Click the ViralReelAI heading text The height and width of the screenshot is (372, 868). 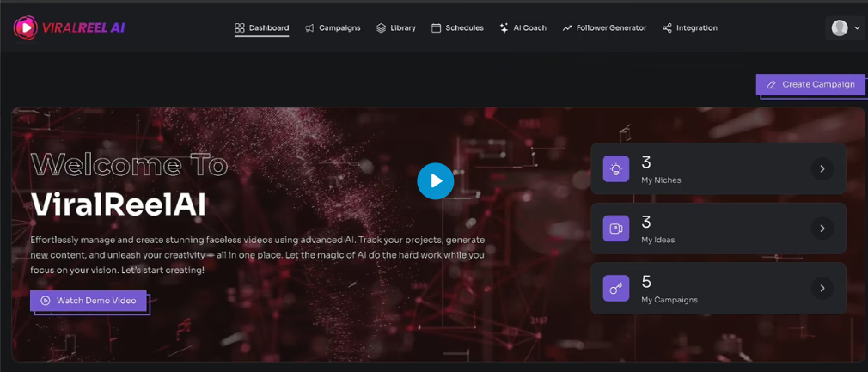[x=119, y=204]
